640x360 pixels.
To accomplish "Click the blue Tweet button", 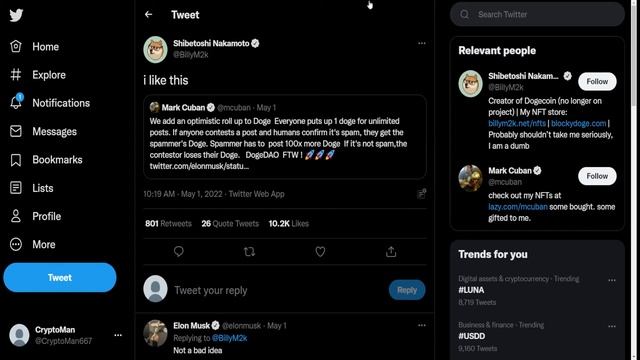I will click(60, 278).
